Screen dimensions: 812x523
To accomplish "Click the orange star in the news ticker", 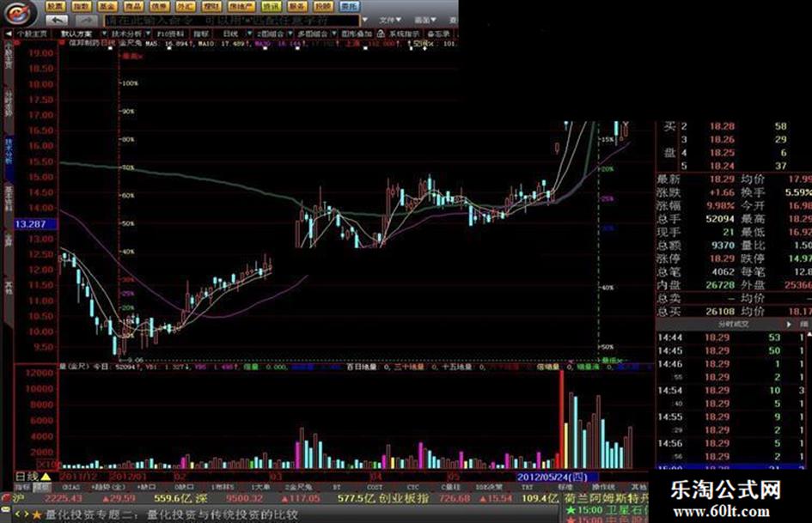I will [x=37, y=514].
